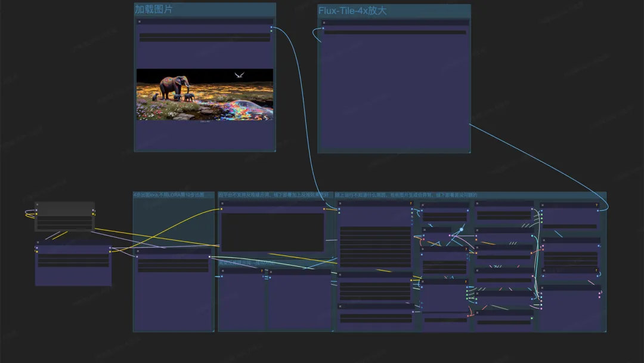This screenshot has height=363, width=644.
Task: Click the elephant image preview in 加载图片 group
Action: [x=205, y=94]
